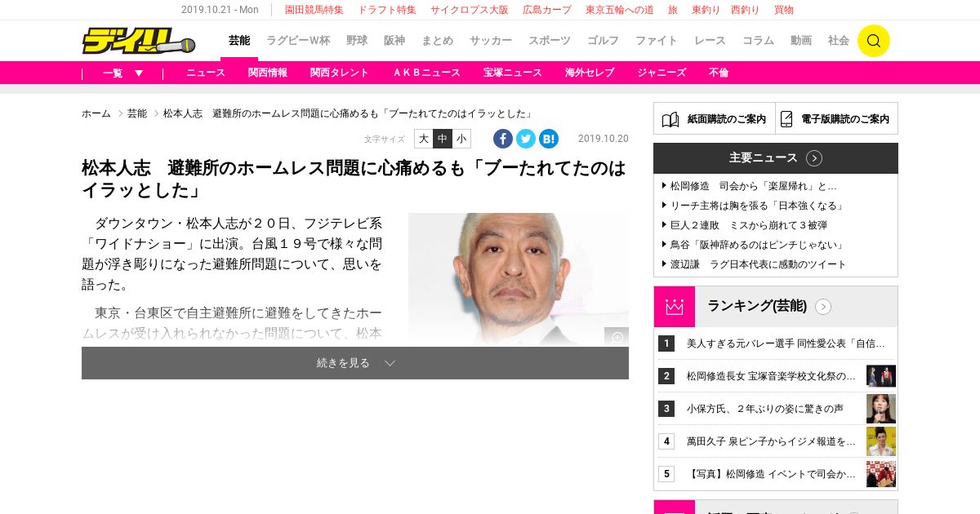Select 関西情報 in pink submenu
Viewport: 980px width, 514px height.
(x=268, y=73)
